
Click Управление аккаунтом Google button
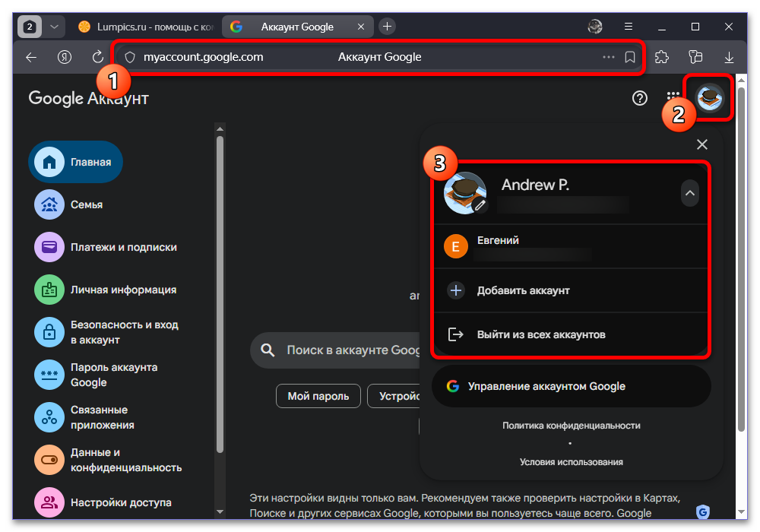click(x=571, y=386)
